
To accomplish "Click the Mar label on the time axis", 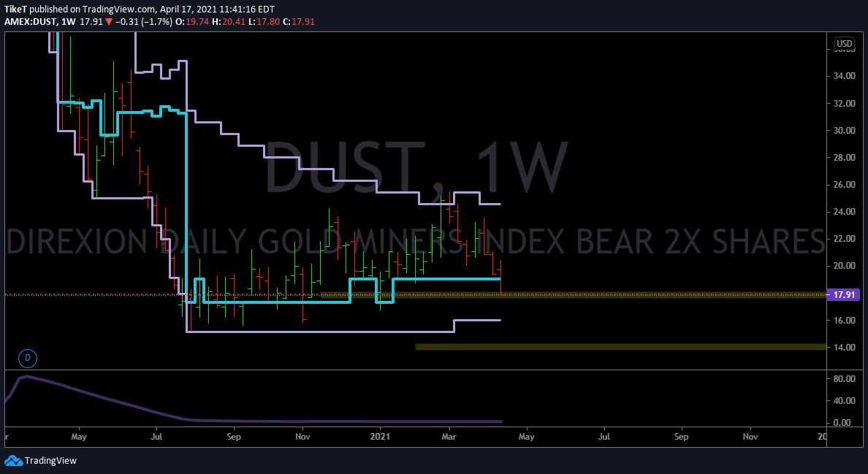I will click(x=449, y=437).
